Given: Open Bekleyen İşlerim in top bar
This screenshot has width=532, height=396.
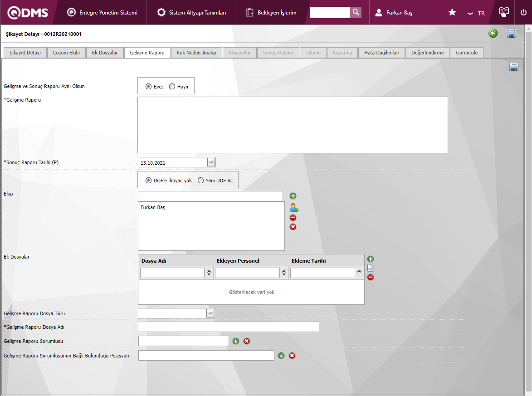Looking at the screenshot, I should (x=271, y=13).
